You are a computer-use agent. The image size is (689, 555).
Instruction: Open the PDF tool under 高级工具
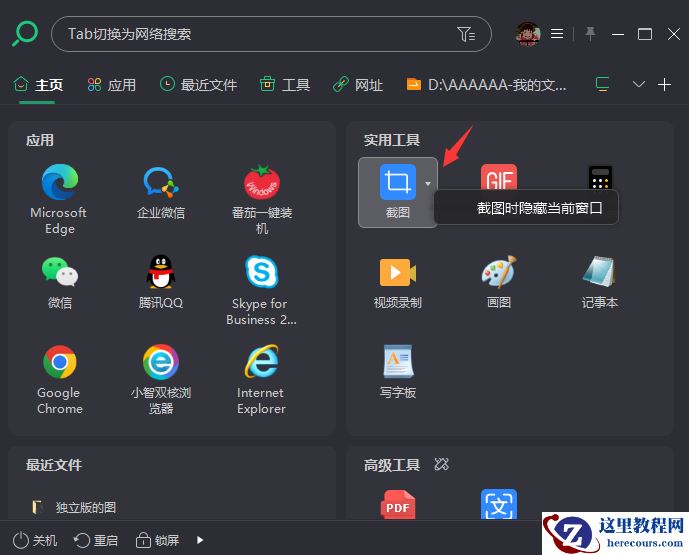point(398,504)
